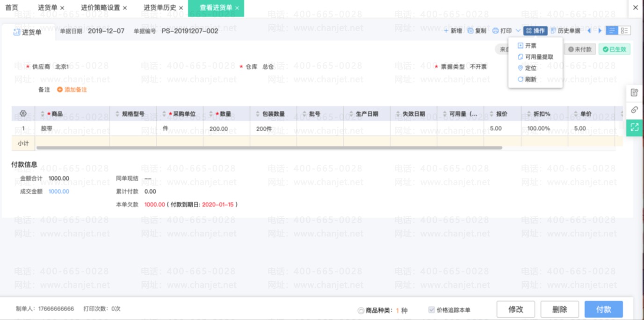Open the notes panel icon on right sidebar
Image resolution: width=644 pixels, height=320 pixels.
(634, 92)
